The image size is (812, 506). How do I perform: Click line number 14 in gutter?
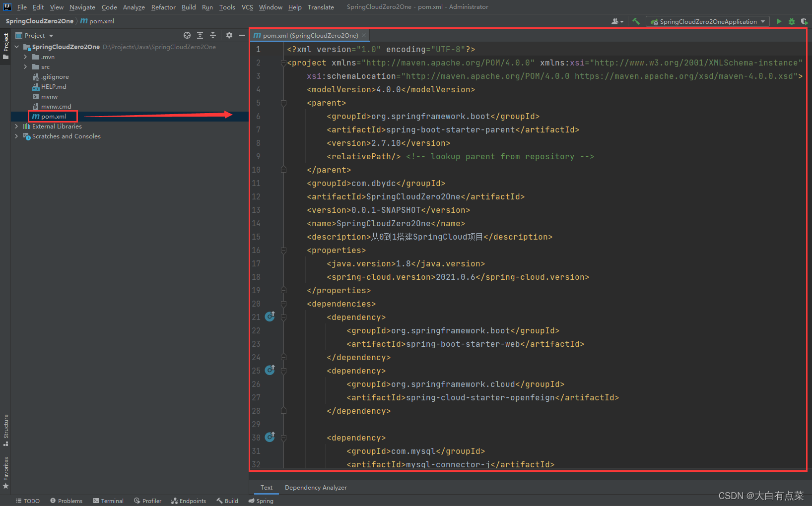click(x=256, y=223)
